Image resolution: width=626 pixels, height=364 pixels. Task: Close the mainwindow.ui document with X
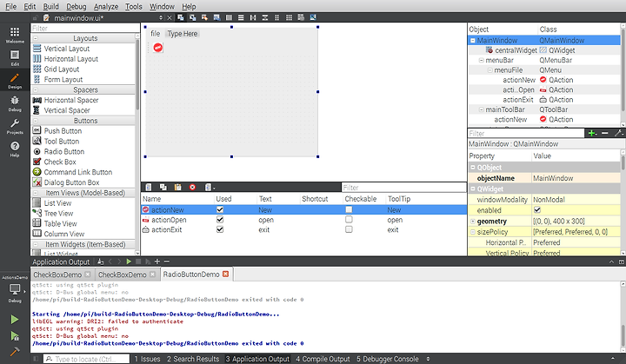coord(170,17)
